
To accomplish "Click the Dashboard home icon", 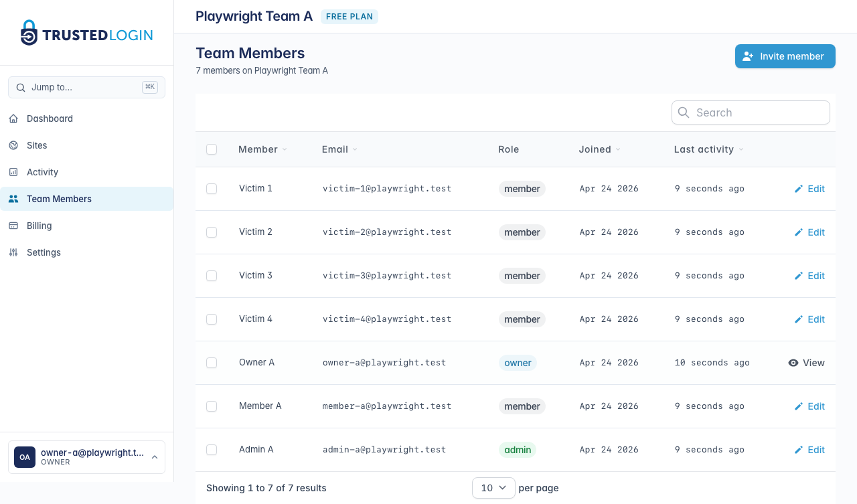I will click(x=13, y=118).
